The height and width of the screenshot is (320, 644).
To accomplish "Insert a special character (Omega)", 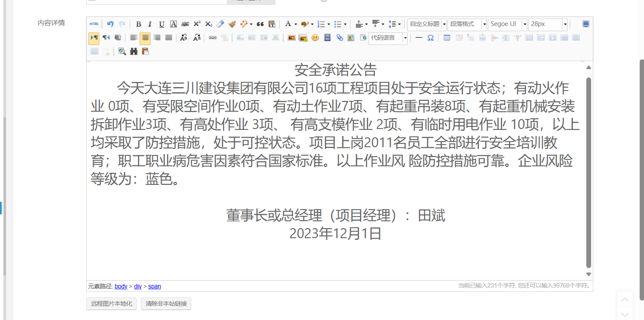I will [430, 38].
